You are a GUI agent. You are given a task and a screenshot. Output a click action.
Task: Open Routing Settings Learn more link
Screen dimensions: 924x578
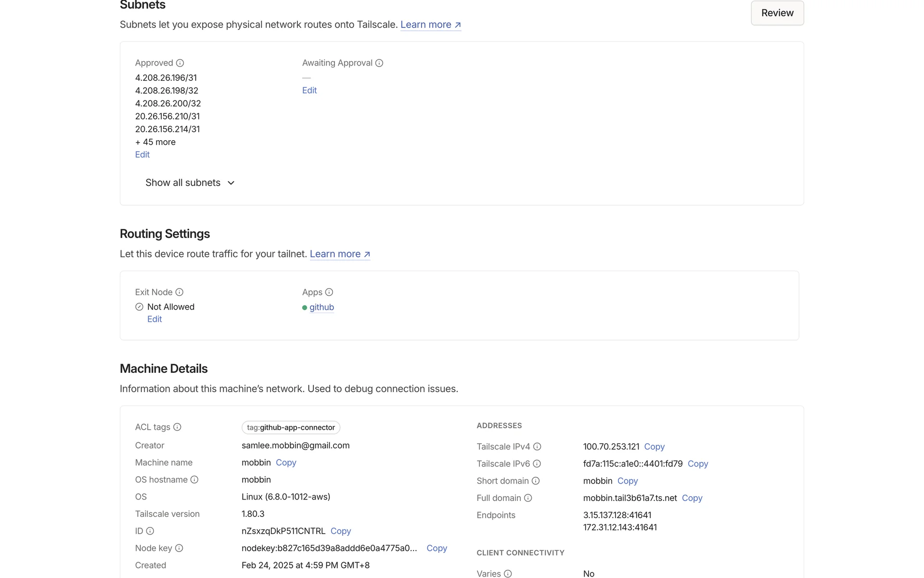(x=340, y=254)
